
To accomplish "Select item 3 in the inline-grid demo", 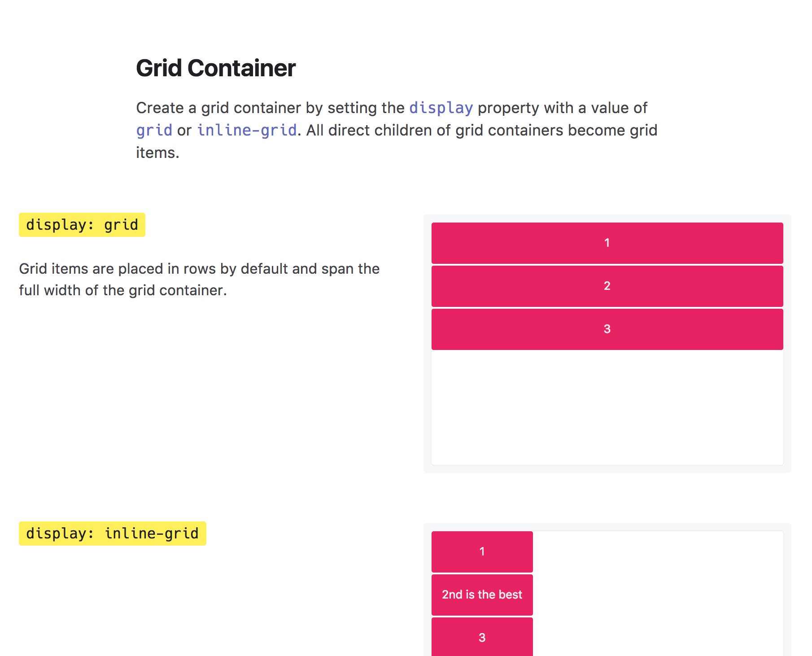I will click(x=482, y=637).
